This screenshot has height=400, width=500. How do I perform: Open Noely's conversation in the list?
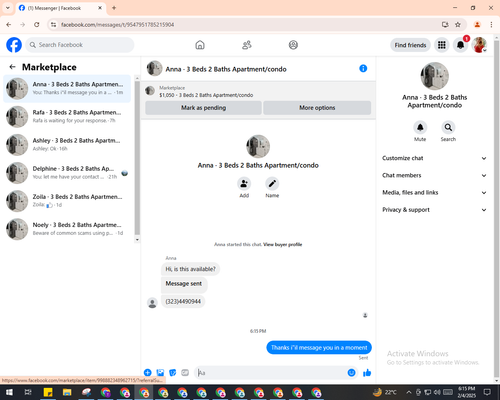[x=67, y=229]
